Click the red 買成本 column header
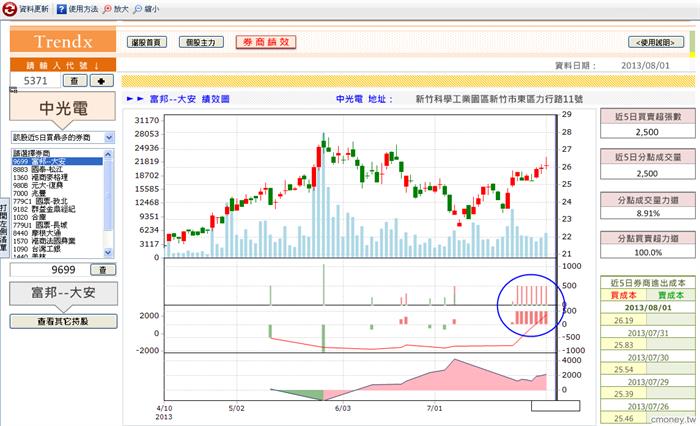Viewport: 700px width, 426px height. point(623,296)
